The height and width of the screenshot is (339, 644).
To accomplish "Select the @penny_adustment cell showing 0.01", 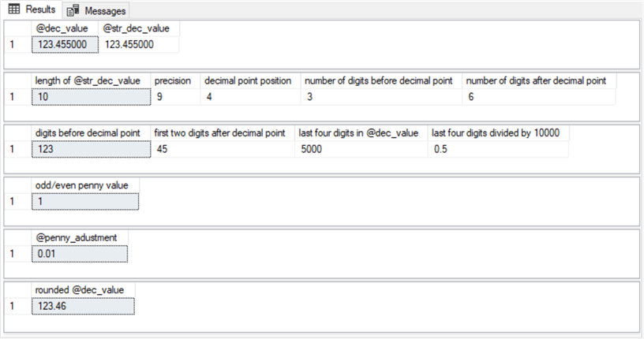I will [80, 254].
